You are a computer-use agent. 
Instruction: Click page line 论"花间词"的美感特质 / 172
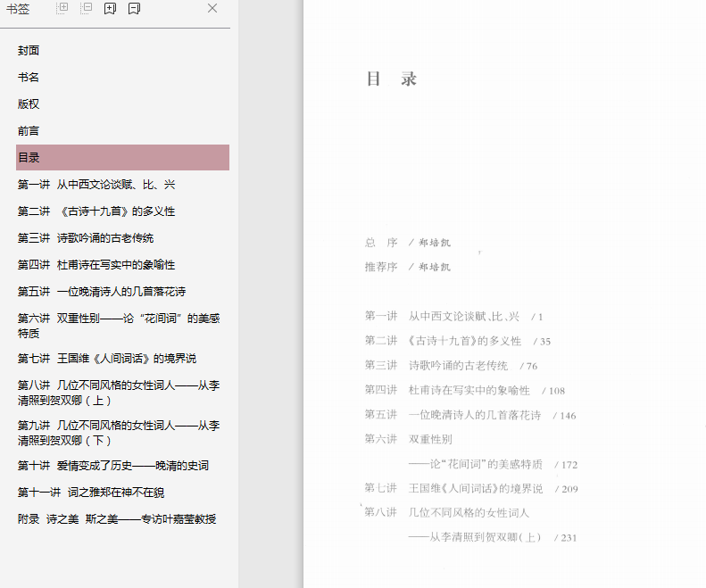pos(493,464)
